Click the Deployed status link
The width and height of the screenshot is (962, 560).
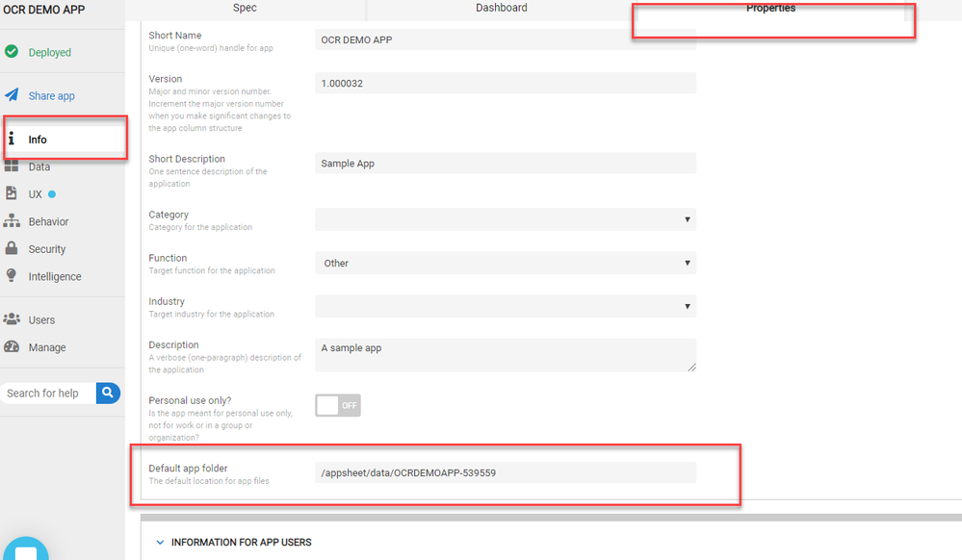(50, 53)
